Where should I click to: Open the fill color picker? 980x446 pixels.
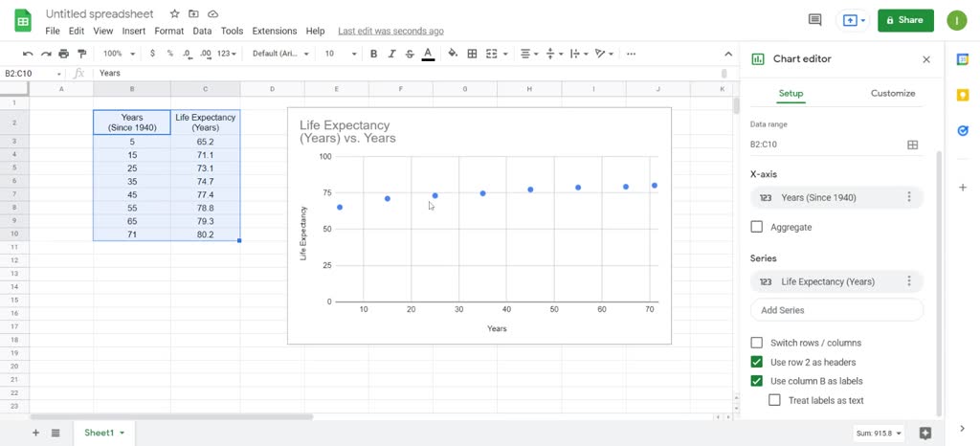(x=452, y=54)
